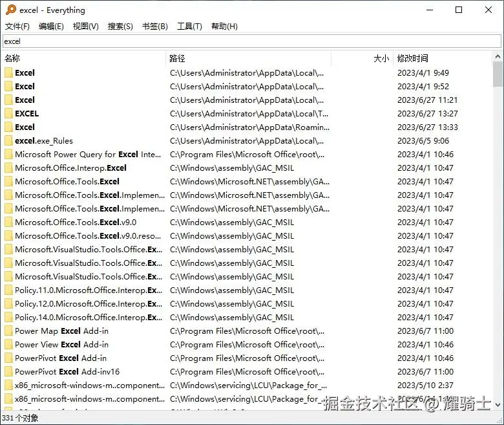Click folder icon of excel.exe_Rules

pyautogui.click(x=8, y=140)
